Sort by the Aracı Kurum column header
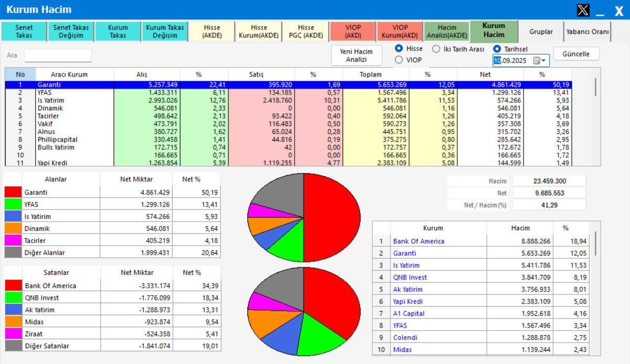The image size is (630, 364). coord(75,74)
